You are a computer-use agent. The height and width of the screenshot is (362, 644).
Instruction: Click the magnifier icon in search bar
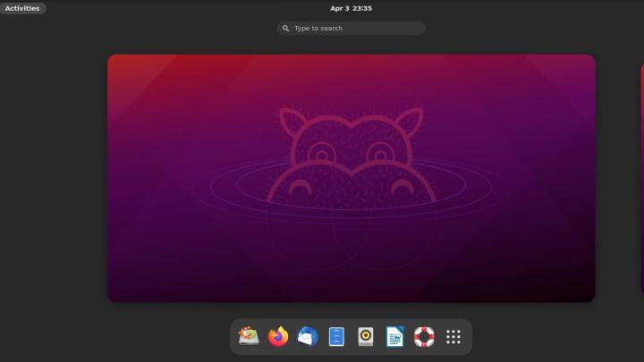click(x=286, y=29)
